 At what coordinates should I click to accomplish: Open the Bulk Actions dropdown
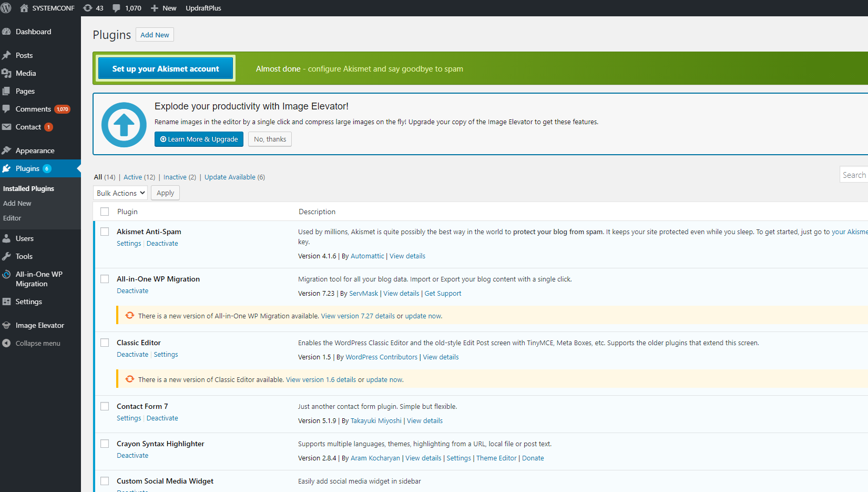(x=120, y=193)
